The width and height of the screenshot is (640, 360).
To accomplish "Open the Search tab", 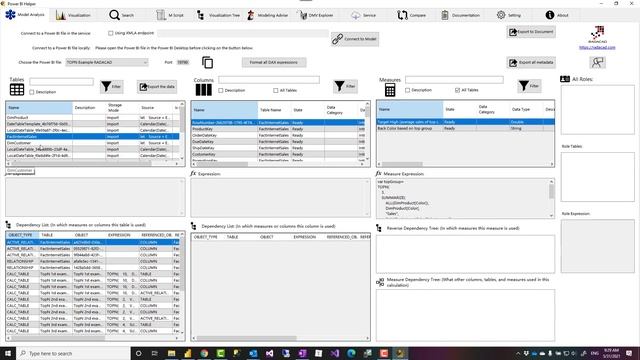I will pyautogui.click(x=122, y=15).
